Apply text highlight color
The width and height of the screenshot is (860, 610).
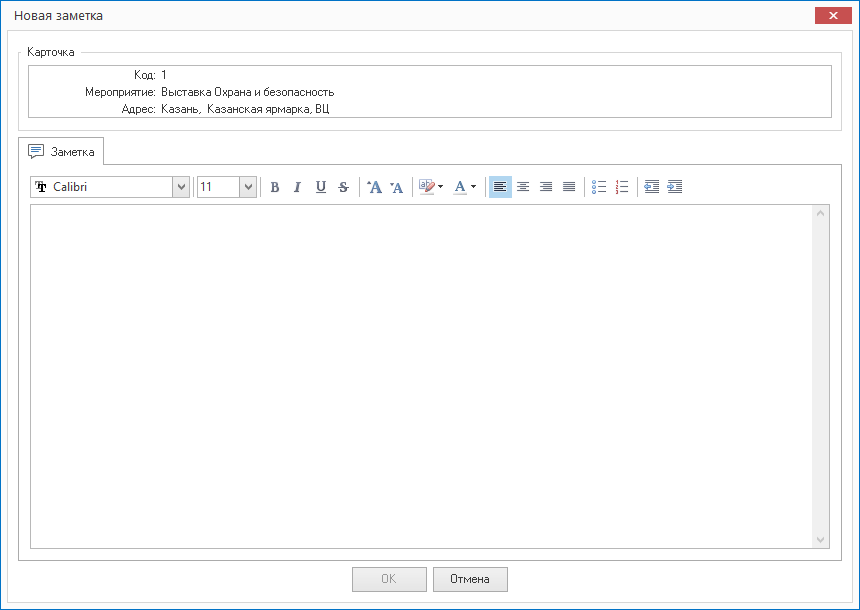coord(426,187)
